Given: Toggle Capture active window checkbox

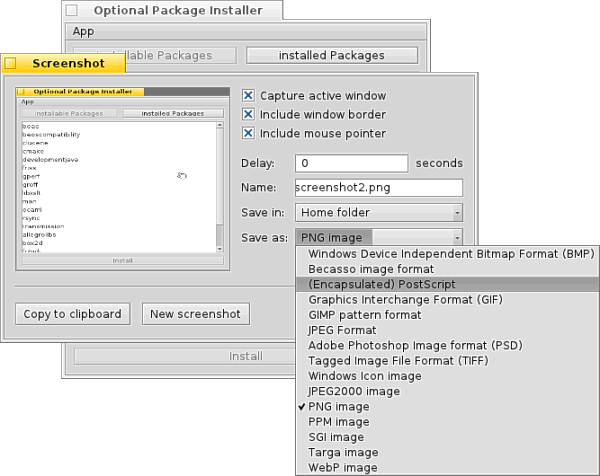Looking at the screenshot, I should click(x=248, y=96).
